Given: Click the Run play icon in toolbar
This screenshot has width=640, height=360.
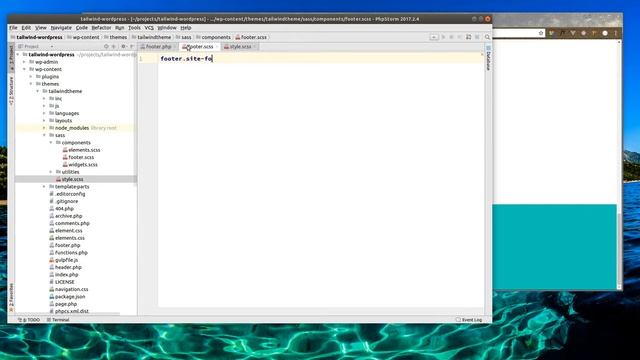Looking at the screenshot, I should (443, 37).
